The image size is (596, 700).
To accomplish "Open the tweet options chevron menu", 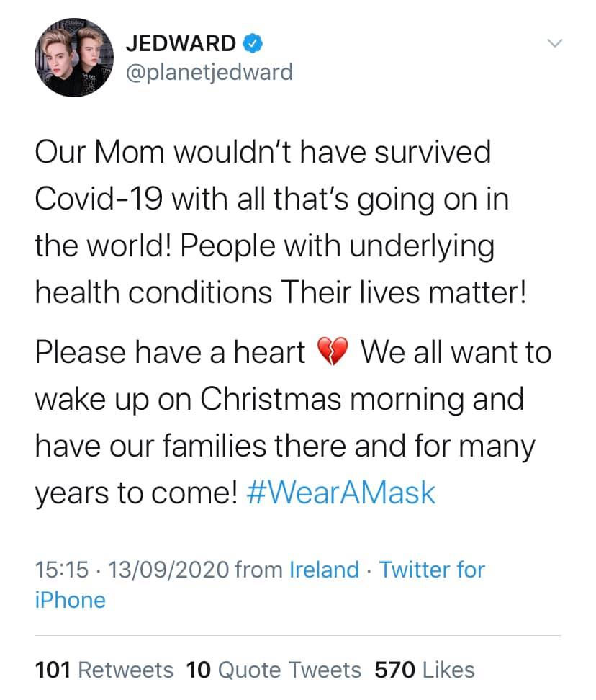I will 555,43.
